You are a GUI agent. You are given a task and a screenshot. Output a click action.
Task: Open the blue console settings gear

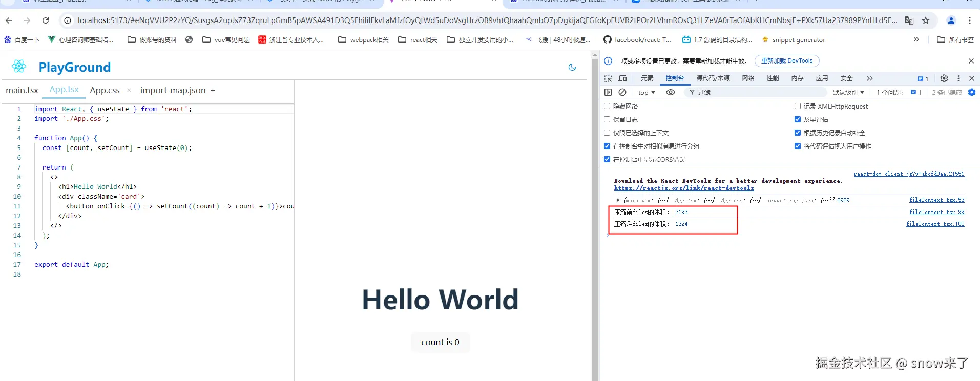pos(972,92)
